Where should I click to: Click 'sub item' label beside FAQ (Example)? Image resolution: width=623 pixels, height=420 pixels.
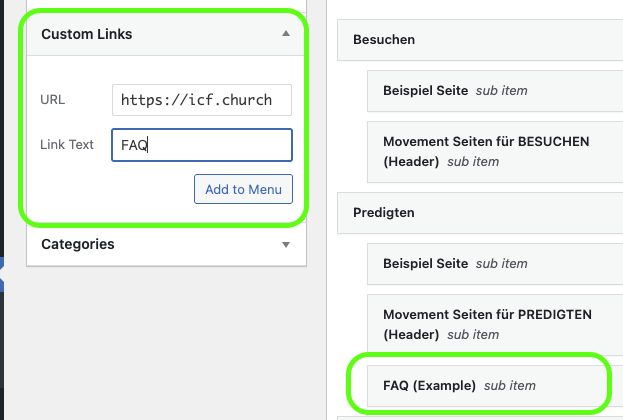point(510,385)
